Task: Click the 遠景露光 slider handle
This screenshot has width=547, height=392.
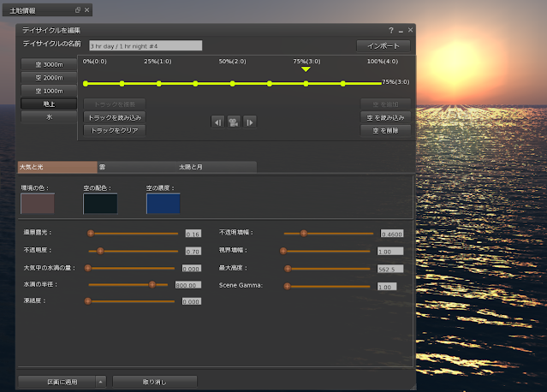Action: [91, 234]
